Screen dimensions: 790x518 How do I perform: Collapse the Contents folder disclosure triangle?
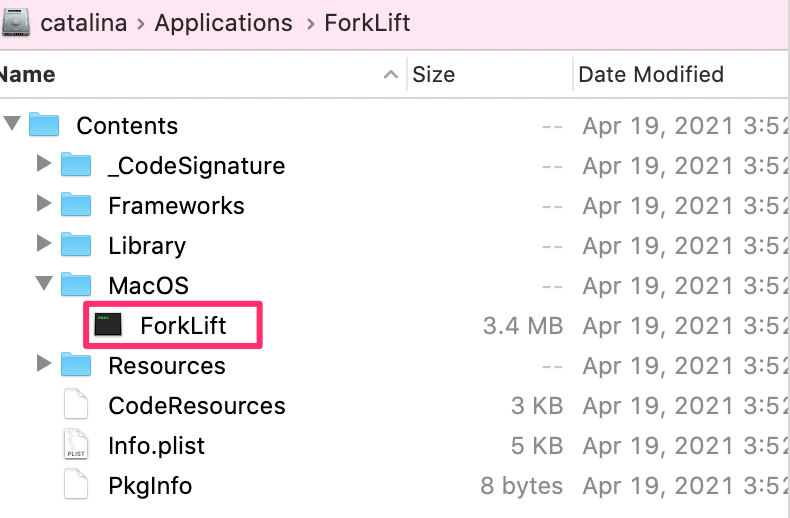[x=12, y=123]
